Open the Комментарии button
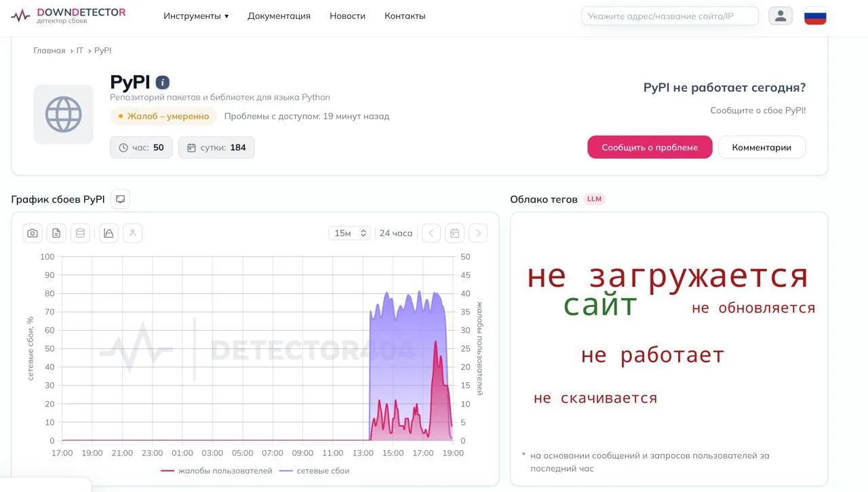 [x=762, y=147]
